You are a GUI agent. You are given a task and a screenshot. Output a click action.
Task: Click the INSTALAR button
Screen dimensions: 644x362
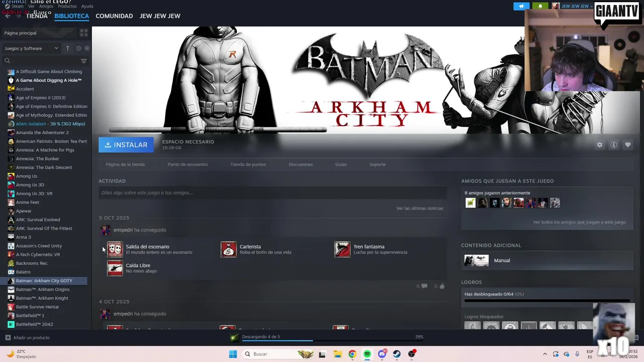click(126, 145)
